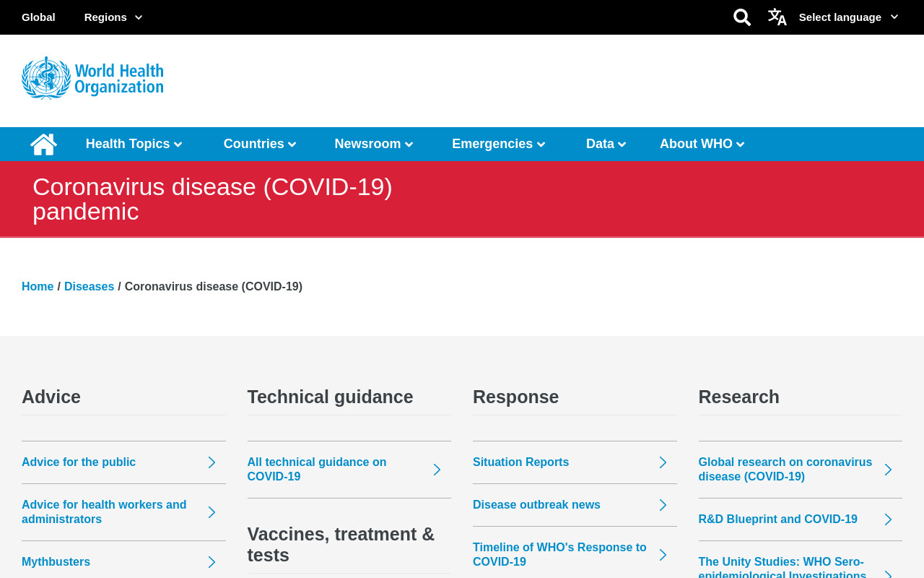This screenshot has height=578, width=924.
Task: Open All technical guidance on COVID-19
Action: point(317,470)
